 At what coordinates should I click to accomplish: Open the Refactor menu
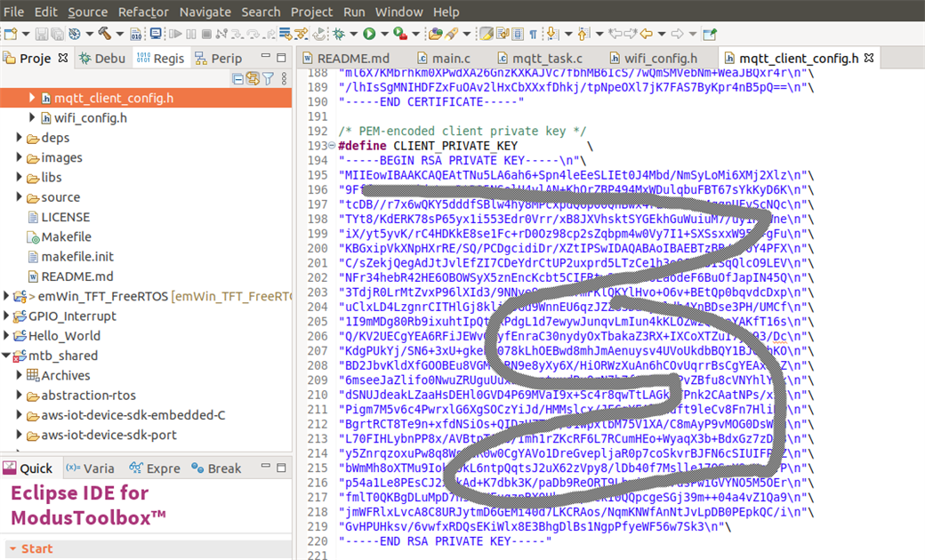click(143, 12)
